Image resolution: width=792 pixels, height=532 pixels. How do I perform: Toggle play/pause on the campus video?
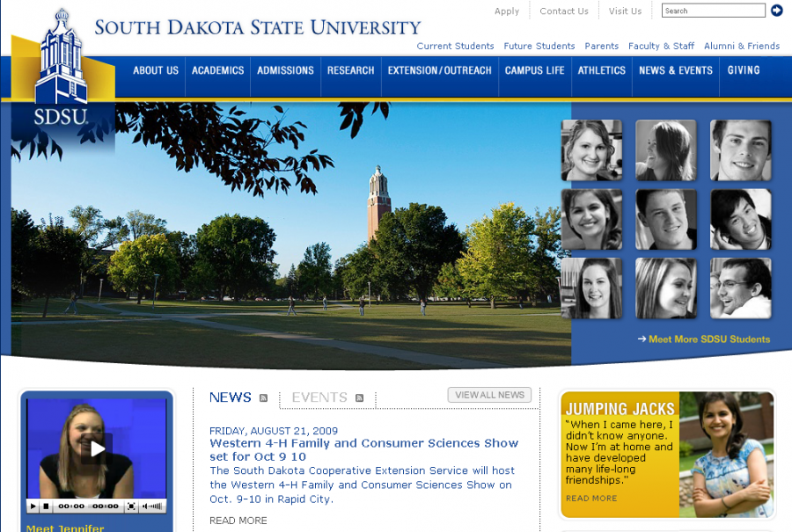coord(33,506)
